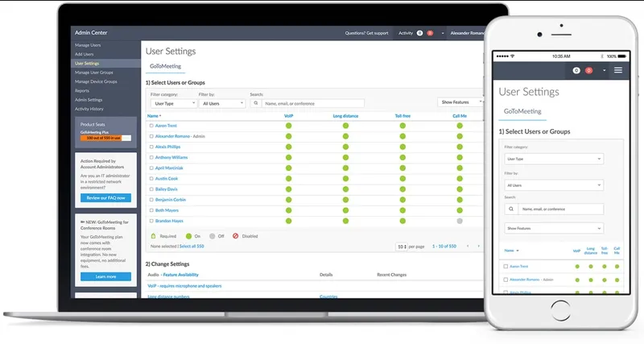Go to previous page with pagination arrow
The width and height of the screenshot is (644, 344).
468,247
